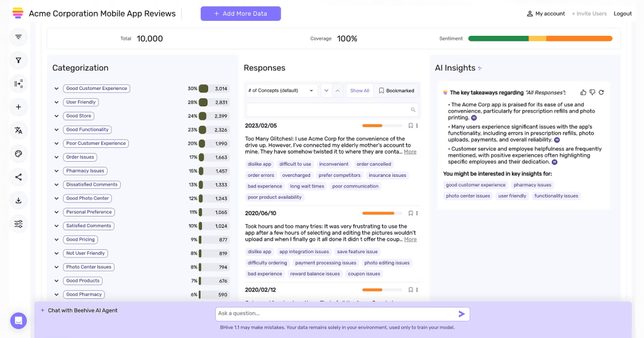Click the overall Sentiment color bar
644x338 pixels.
click(540, 38)
